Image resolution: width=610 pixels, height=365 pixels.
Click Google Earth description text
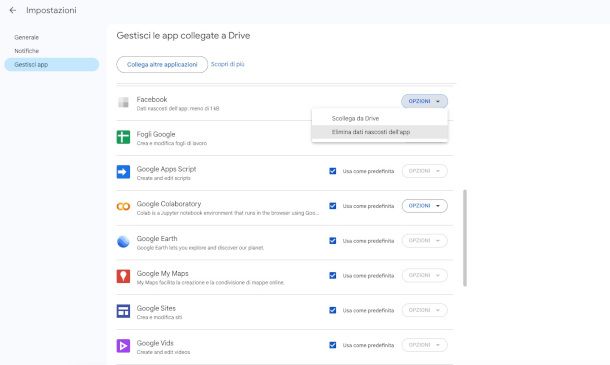tap(200, 248)
